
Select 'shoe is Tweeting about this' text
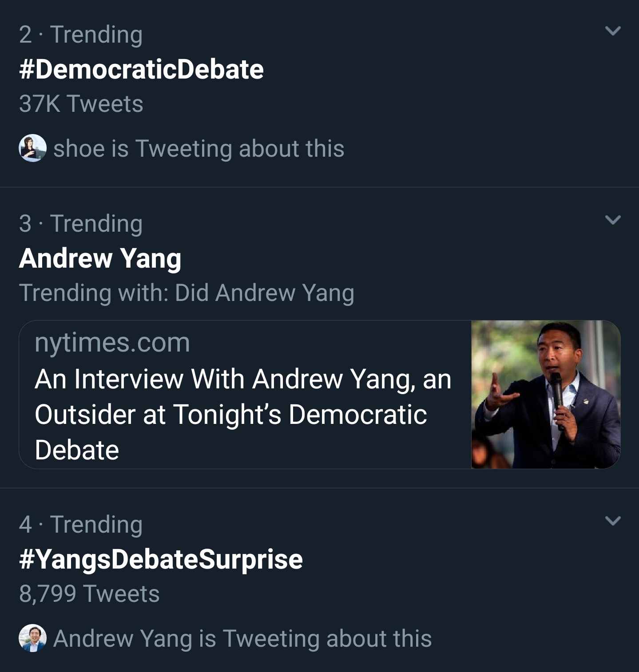click(199, 148)
